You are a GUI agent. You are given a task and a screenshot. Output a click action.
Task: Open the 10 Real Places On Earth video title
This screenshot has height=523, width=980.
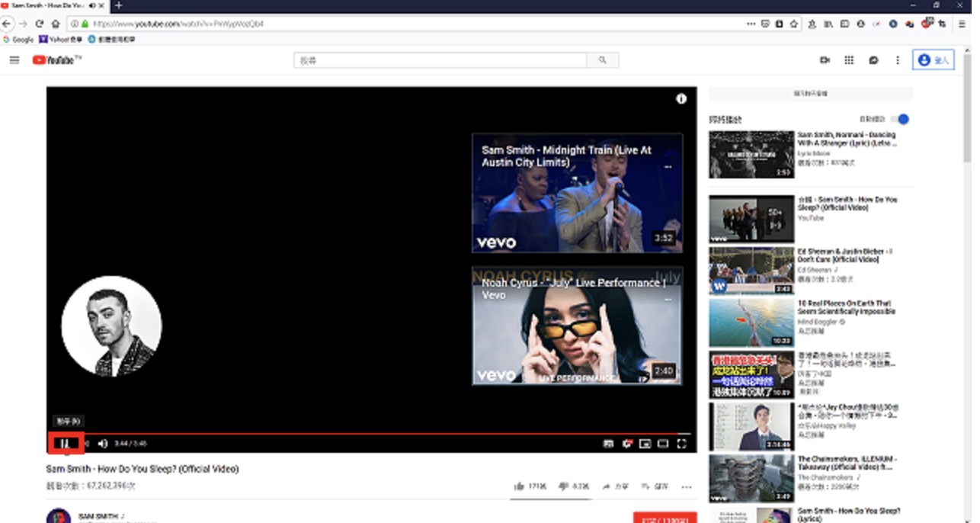coord(847,307)
